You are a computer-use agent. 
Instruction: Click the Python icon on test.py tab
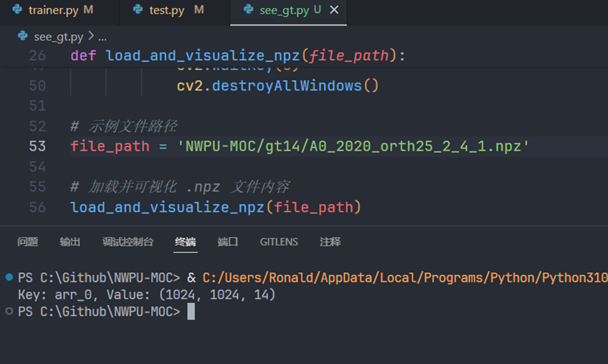coord(138,10)
